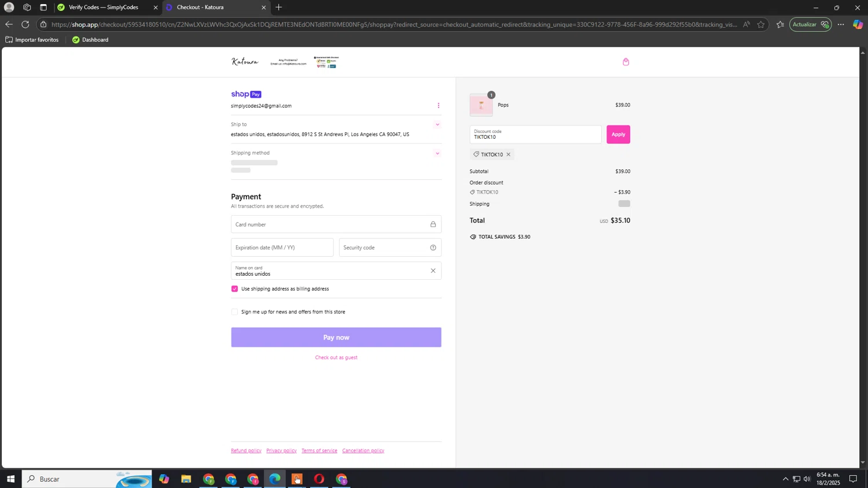Go back to previous page
The image size is (868, 488).
tap(9, 24)
